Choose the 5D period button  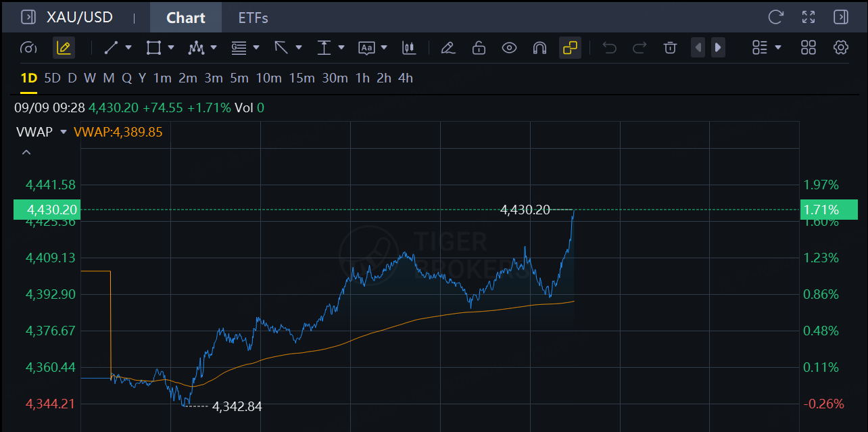click(52, 78)
